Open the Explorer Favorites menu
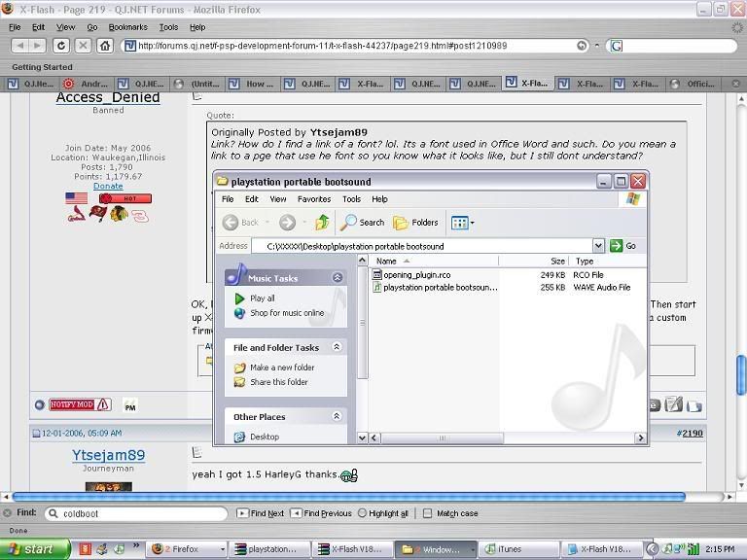The image size is (747, 560). point(314,199)
